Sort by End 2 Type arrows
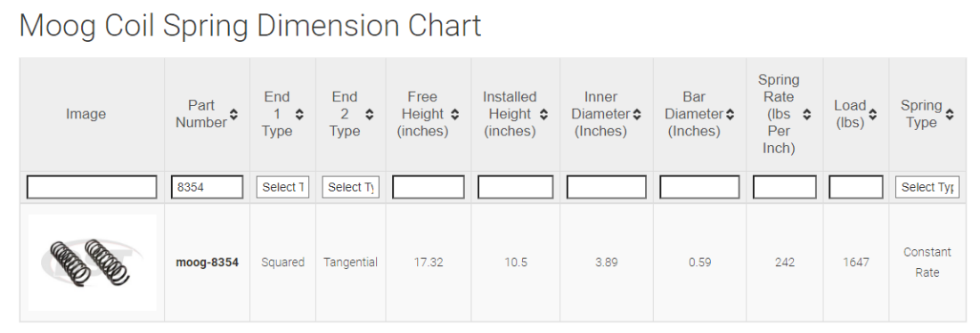Image resolution: width=980 pixels, height=333 pixels. (x=370, y=114)
